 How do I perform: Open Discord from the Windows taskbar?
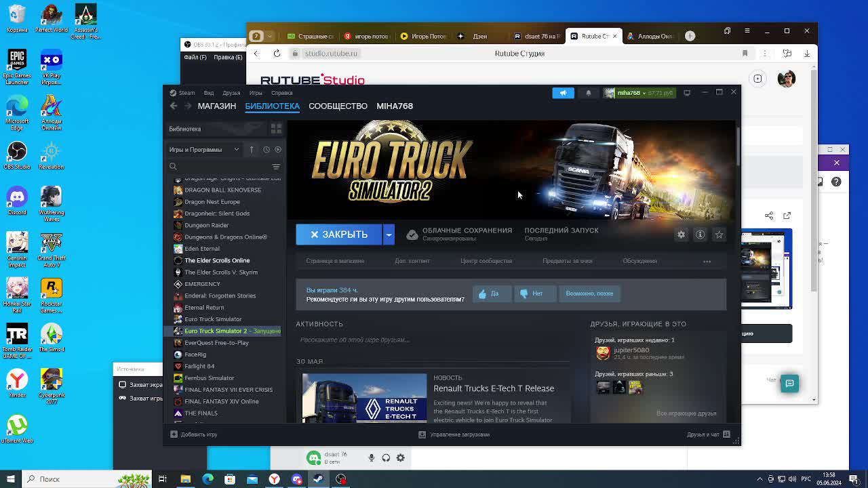(x=296, y=479)
